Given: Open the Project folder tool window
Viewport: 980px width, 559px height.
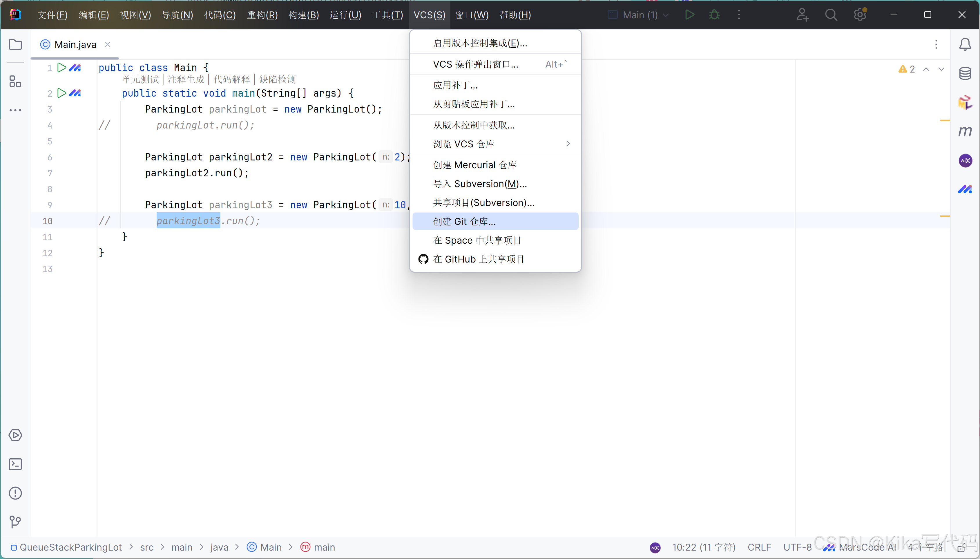Looking at the screenshot, I should click(x=15, y=45).
